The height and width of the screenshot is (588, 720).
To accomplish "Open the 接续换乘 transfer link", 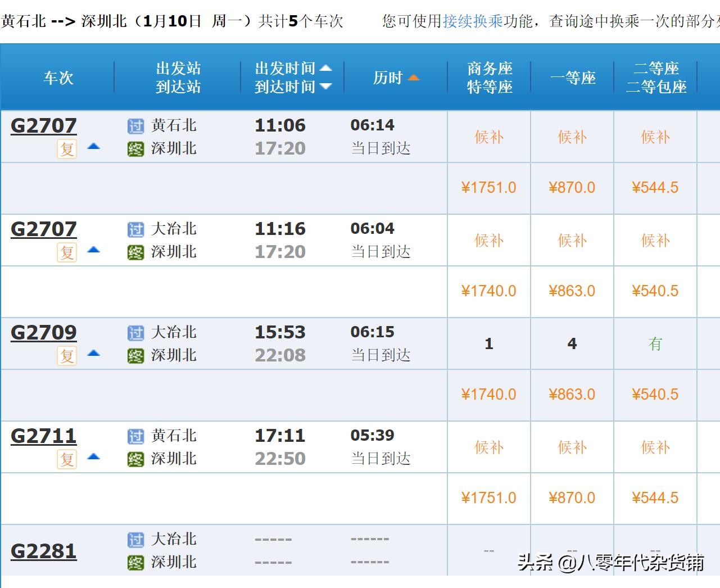I will pos(473,21).
